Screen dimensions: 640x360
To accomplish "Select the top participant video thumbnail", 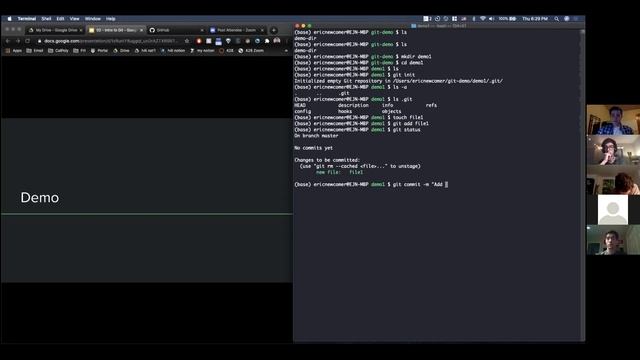I will 613,120.
